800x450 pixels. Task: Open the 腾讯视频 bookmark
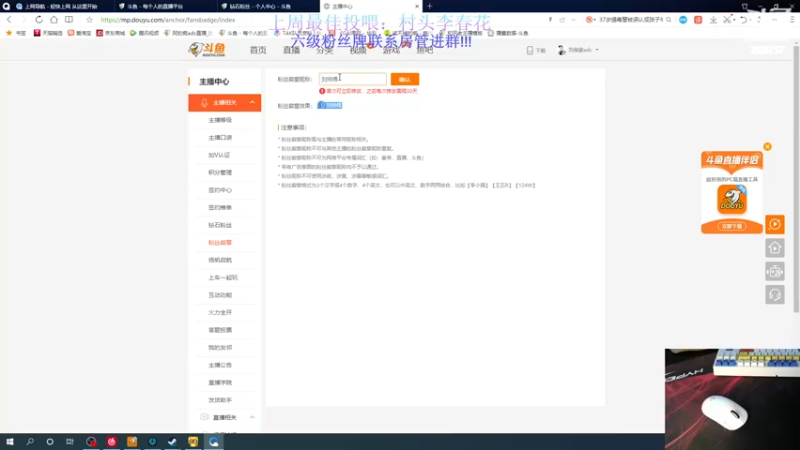click(x=144, y=33)
